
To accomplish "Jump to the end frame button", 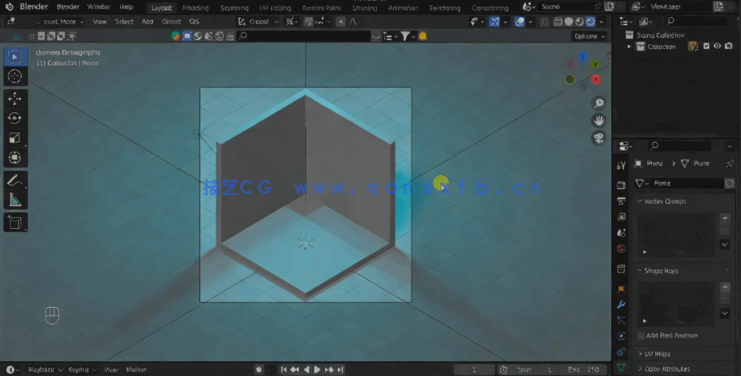I will (x=340, y=370).
